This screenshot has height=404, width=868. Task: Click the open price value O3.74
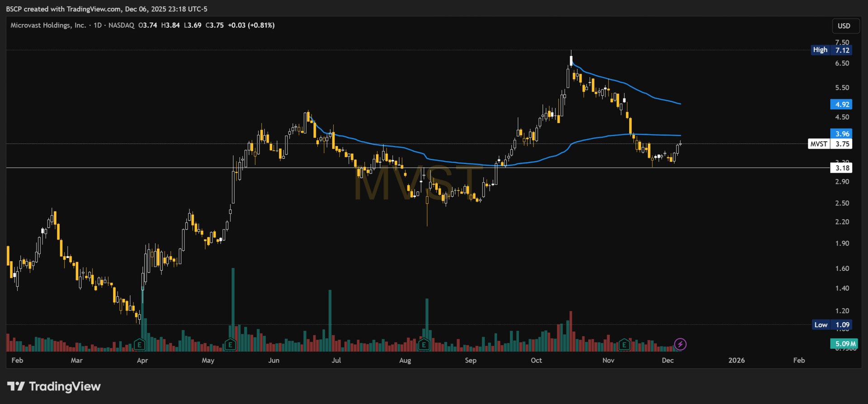(148, 25)
